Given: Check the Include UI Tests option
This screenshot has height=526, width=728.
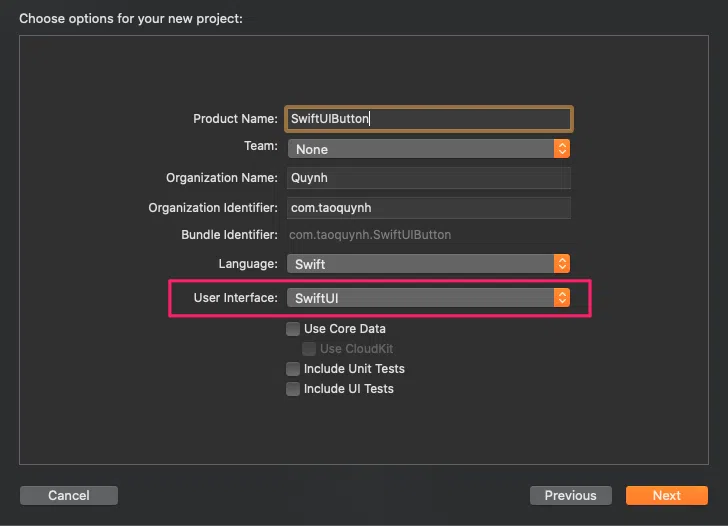Looking at the screenshot, I should [x=292, y=389].
